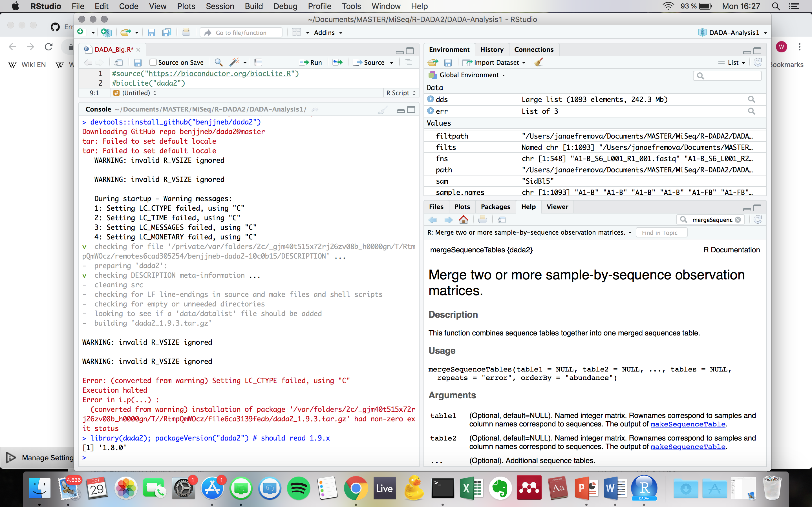
Task: Expand the dds object in Environment
Action: pos(431,99)
